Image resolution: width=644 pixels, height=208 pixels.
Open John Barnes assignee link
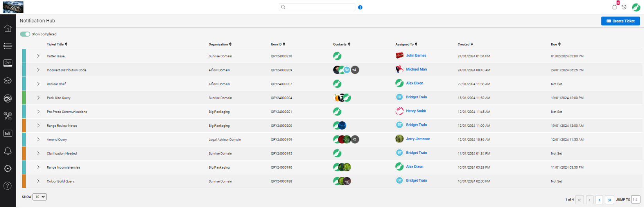coord(416,55)
